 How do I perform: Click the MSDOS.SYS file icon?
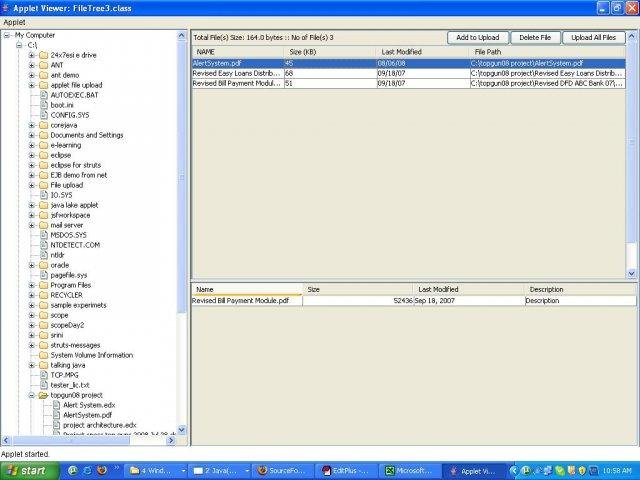tap(44, 235)
